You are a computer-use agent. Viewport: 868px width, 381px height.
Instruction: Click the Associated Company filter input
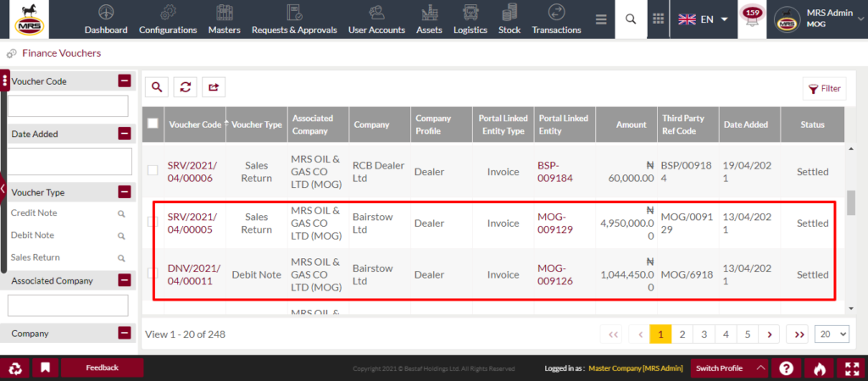tap(68, 306)
